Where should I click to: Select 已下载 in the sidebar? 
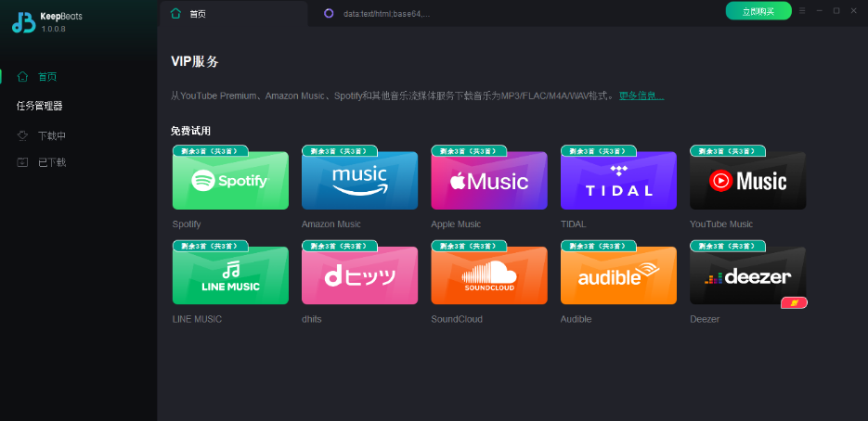point(52,162)
